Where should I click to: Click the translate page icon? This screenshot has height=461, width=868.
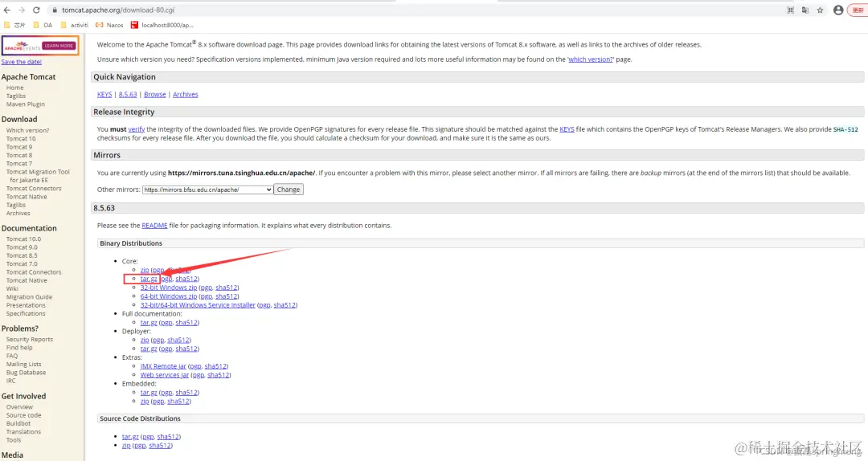(805, 10)
